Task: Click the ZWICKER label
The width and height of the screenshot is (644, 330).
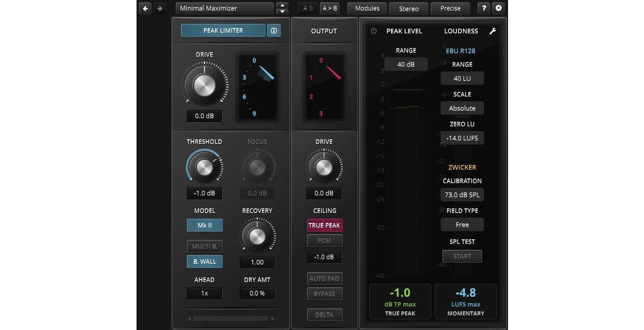Action: click(x=462, y=167)
